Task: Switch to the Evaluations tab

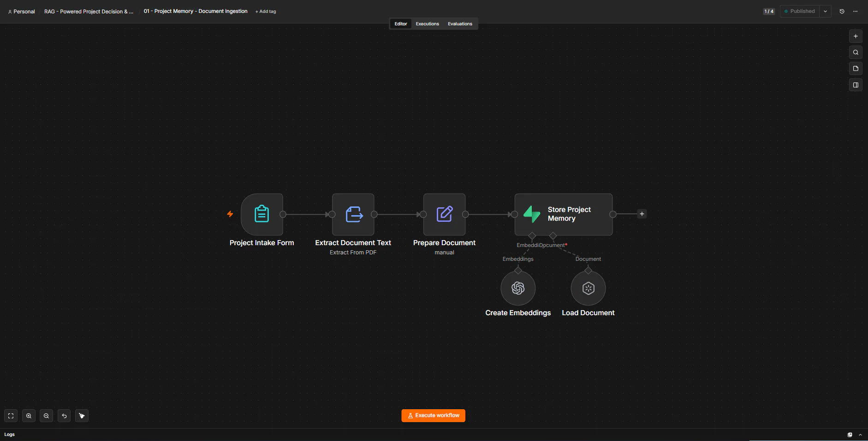Action: coord(460,24)
